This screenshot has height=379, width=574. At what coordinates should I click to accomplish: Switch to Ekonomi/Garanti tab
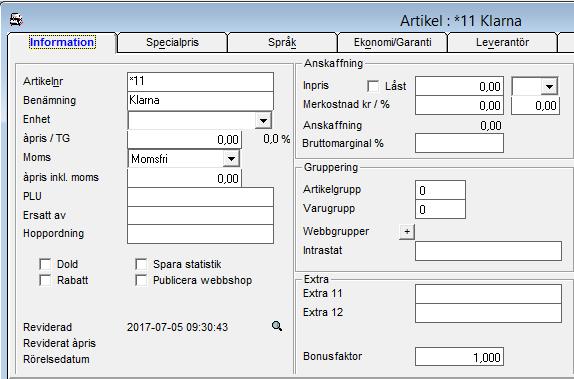coord(392,42)
